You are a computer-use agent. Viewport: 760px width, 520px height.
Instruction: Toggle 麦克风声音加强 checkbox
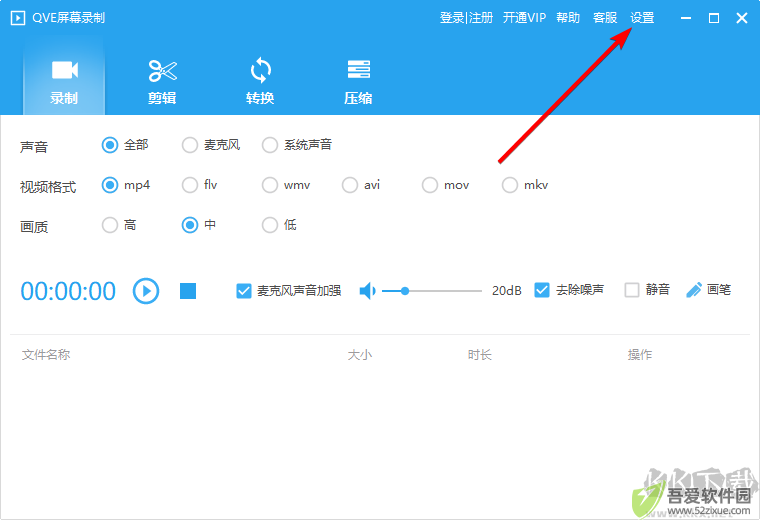pyautogui.click(x=244, y=291)
